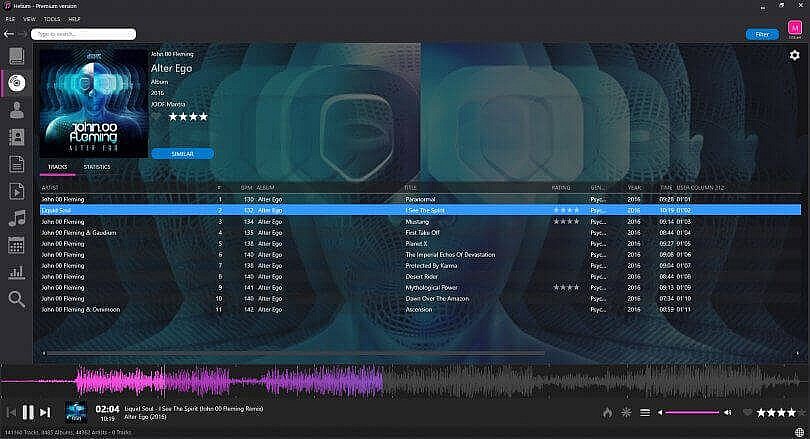Select the Mustang track row
Viewport: 810px width, 439px height.
[x=420, y=222]
